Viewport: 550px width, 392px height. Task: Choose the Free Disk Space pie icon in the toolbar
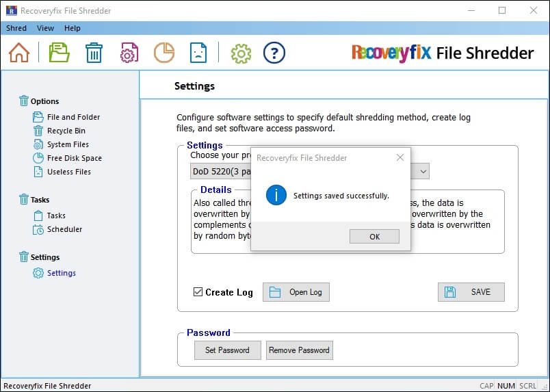coord(163,53)
